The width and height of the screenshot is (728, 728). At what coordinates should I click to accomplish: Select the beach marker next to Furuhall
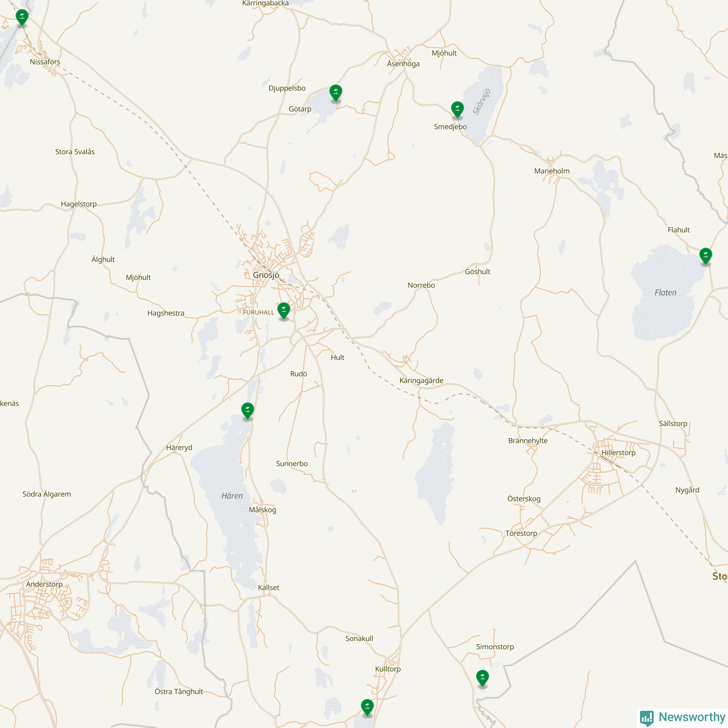[283, 311]
